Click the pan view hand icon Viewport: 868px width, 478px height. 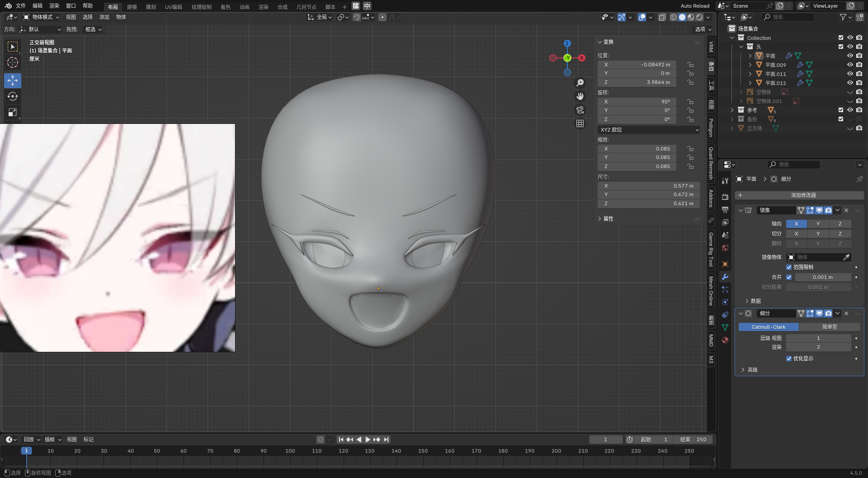[580, 96]
